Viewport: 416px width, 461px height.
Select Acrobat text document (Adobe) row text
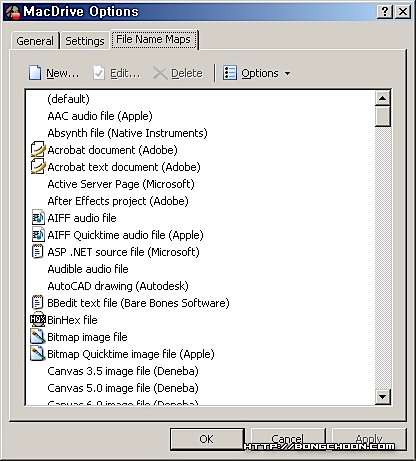pos(124,167)
